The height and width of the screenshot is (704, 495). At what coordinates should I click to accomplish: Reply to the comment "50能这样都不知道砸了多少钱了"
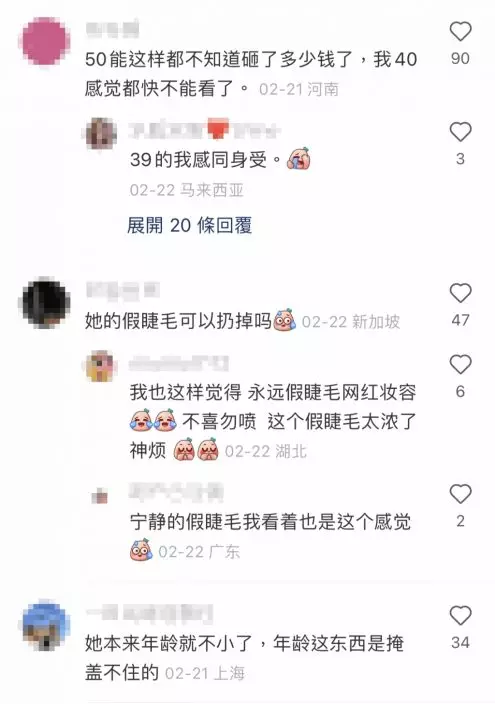point(251,73)
